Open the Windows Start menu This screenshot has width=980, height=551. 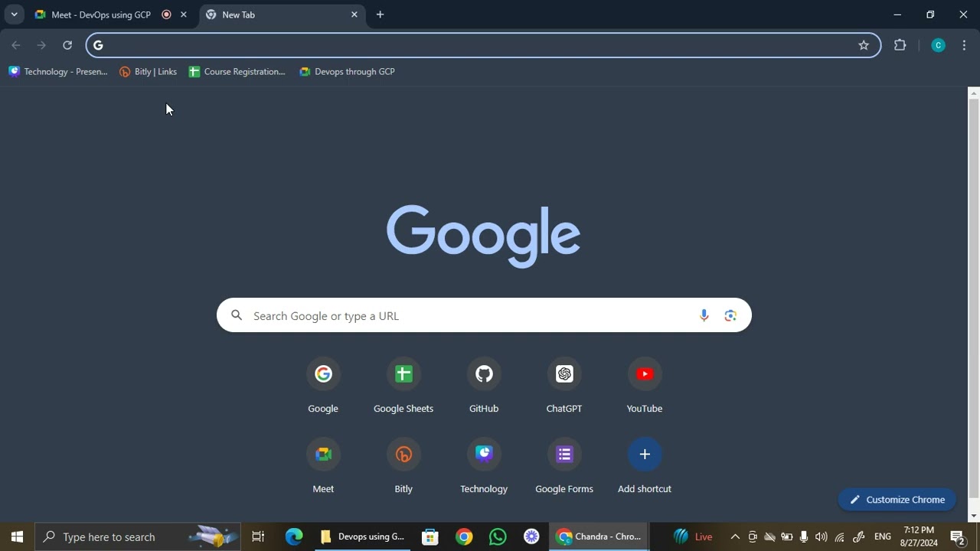point(17,536)
